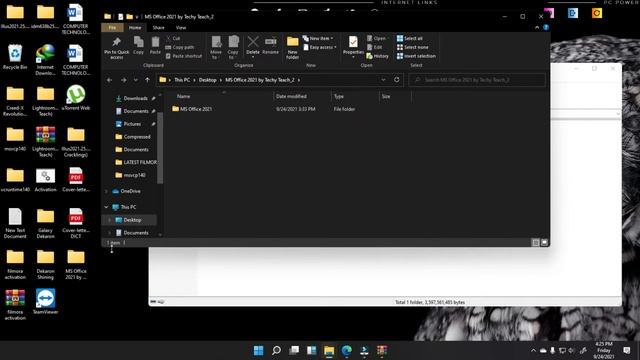Open the Recent locations dropdown arrow
Screen dimensions: 640x360
click(136, 80)
